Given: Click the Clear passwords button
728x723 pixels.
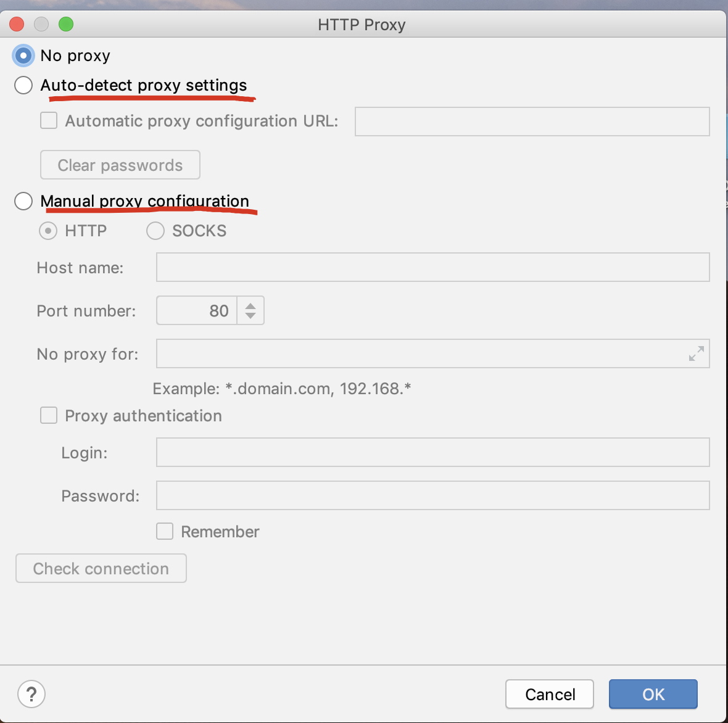Looking at the screenshot, I should [x=120, y=165].
